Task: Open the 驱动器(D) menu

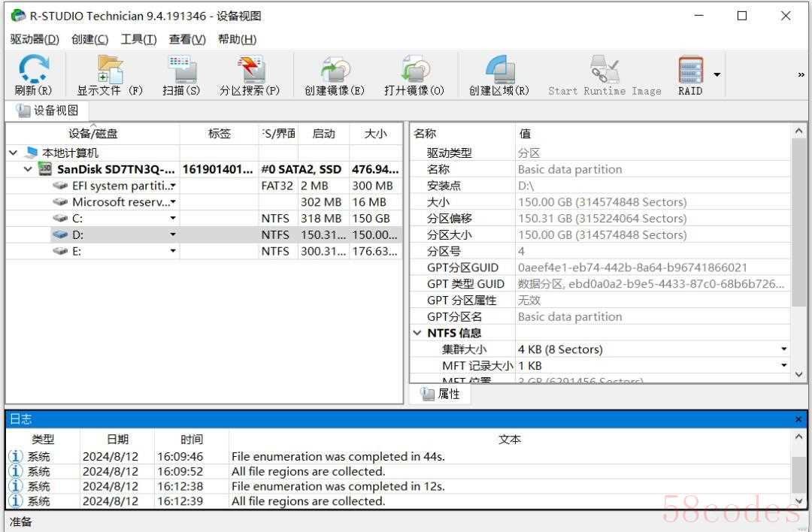Action: (x=35, y=40)
